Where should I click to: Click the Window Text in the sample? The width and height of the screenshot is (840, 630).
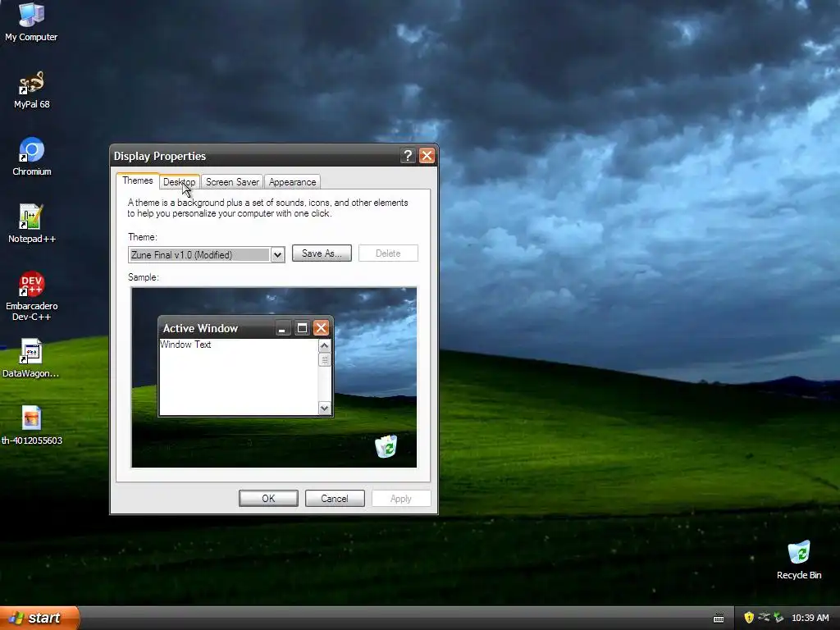[185, 345]
